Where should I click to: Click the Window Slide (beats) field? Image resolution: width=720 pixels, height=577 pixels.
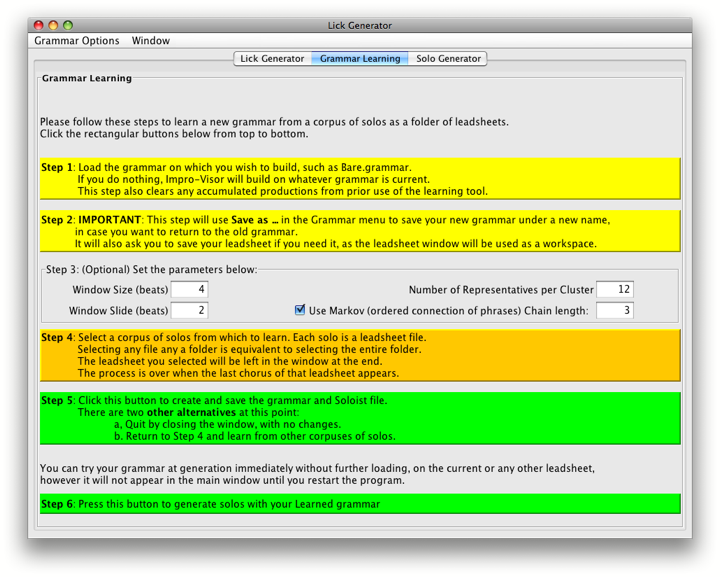189,311
